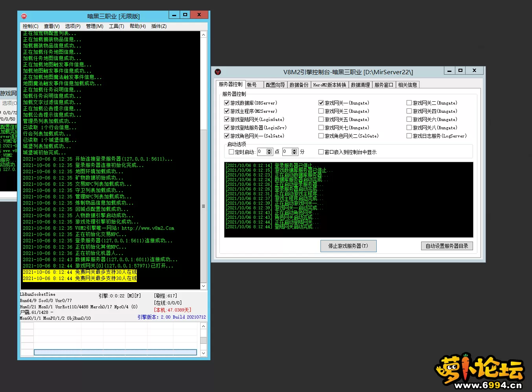Enable 游戏网关四(Rungate) checkbox
This screenshot has width=532, height=392.
click(409, 111)
